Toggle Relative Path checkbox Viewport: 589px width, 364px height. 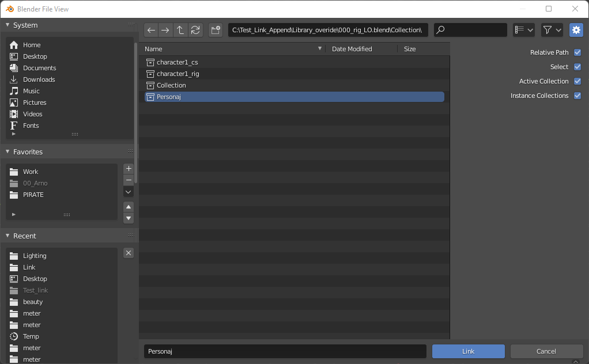577,52
